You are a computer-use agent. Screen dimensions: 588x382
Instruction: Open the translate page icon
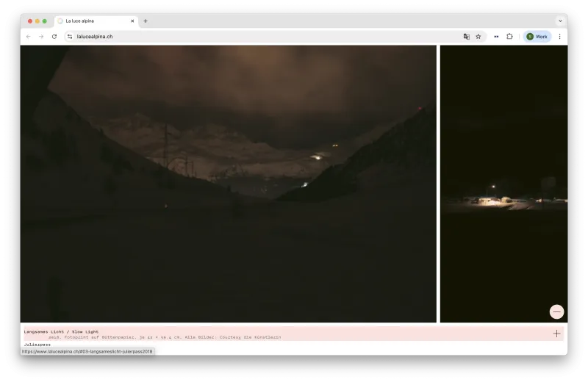[467, 36]
